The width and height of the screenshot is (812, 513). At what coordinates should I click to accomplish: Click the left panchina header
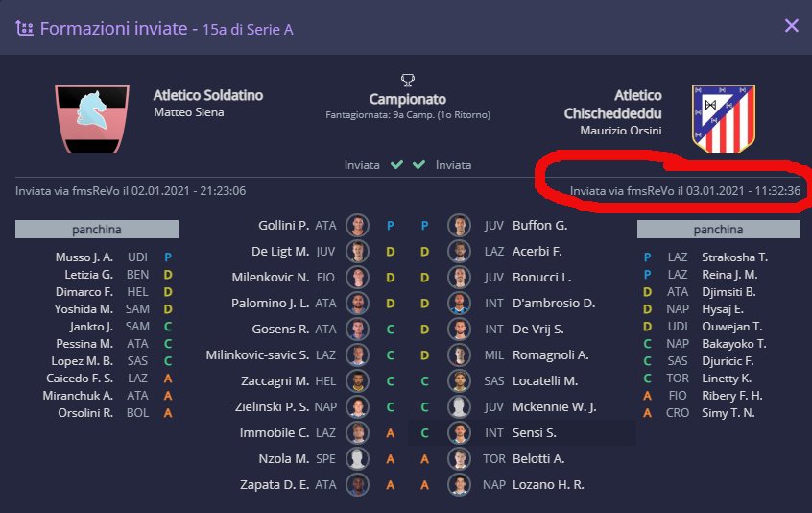[97, 230]
